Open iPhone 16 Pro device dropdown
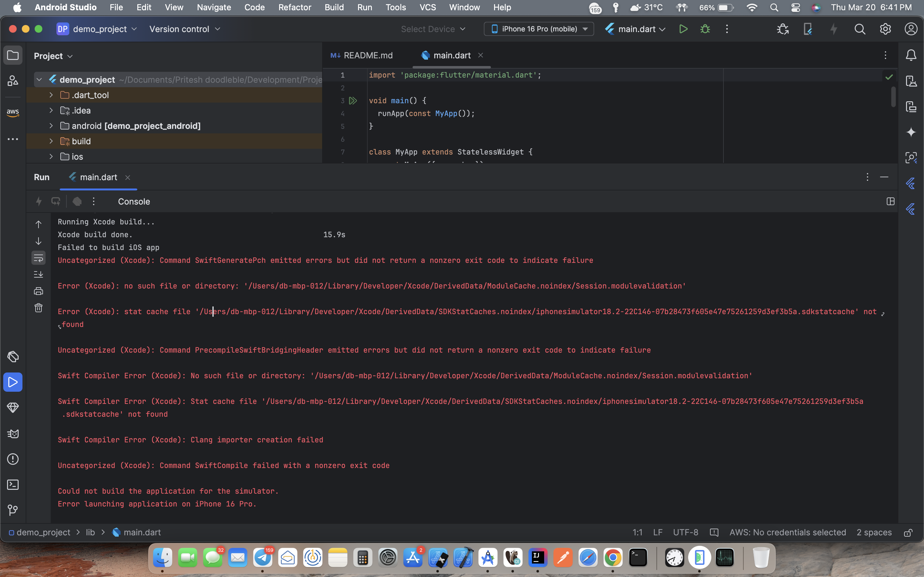Viewport: 924px width, 577px height. point(539,29)
